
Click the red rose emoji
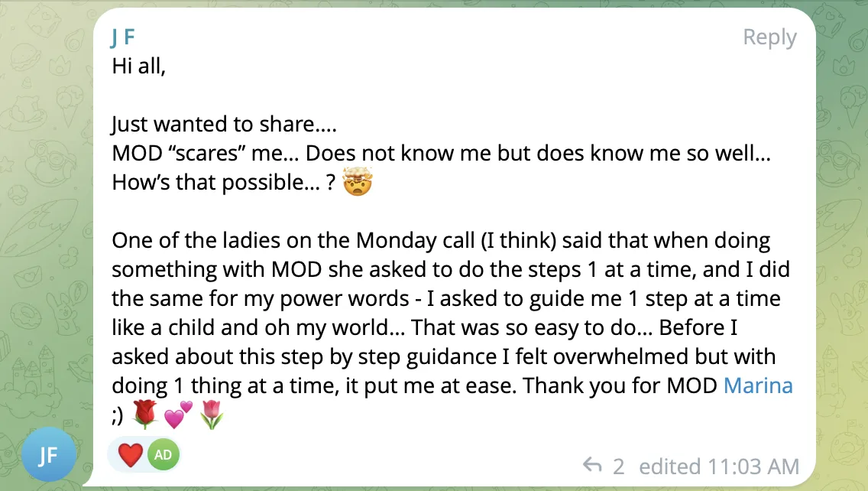click(146, 415)
